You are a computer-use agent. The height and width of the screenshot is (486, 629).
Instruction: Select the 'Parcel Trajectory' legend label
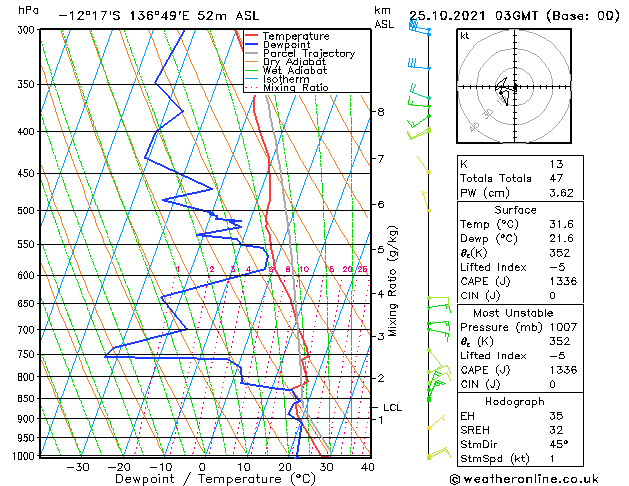(x=309, y=53)
